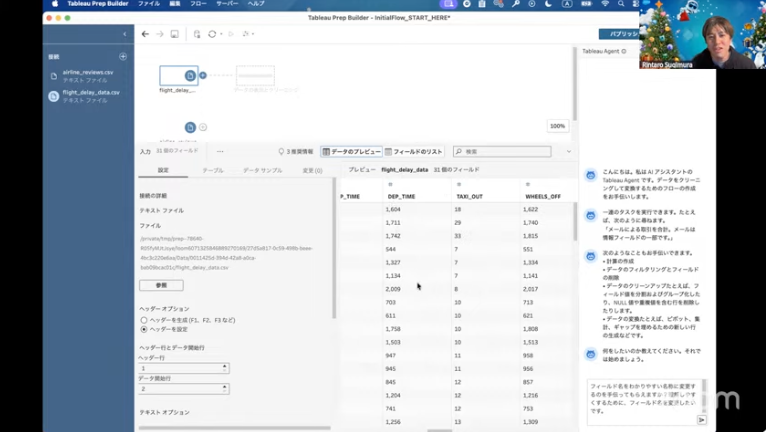Click the save flow icon
Screen dimensions: 766x432
pos(175,34)
